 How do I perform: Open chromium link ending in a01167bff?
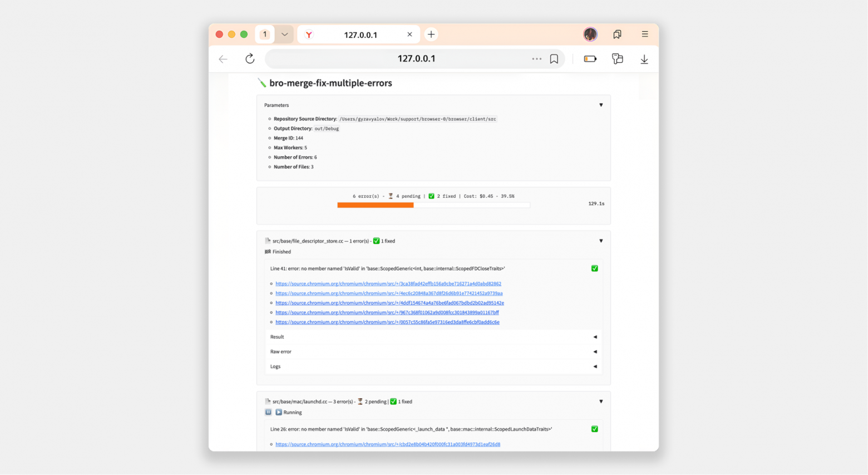(387, 312)
